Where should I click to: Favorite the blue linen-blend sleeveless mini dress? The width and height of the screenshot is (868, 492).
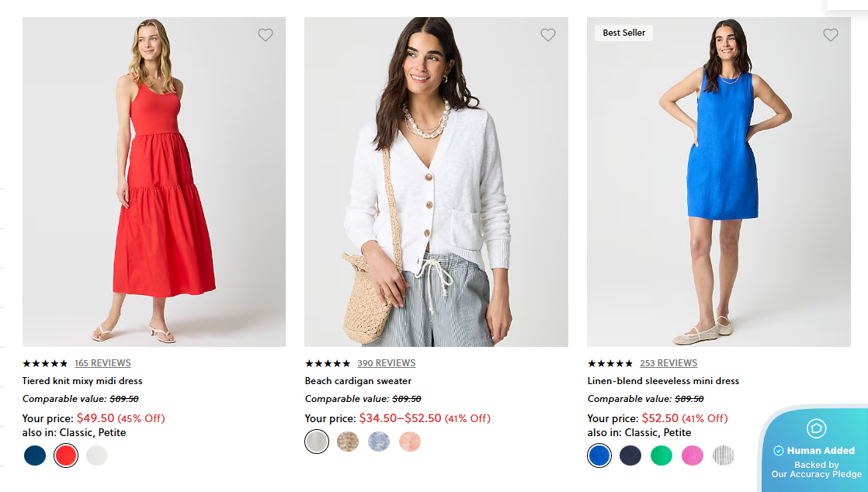(x=830, y=35)
